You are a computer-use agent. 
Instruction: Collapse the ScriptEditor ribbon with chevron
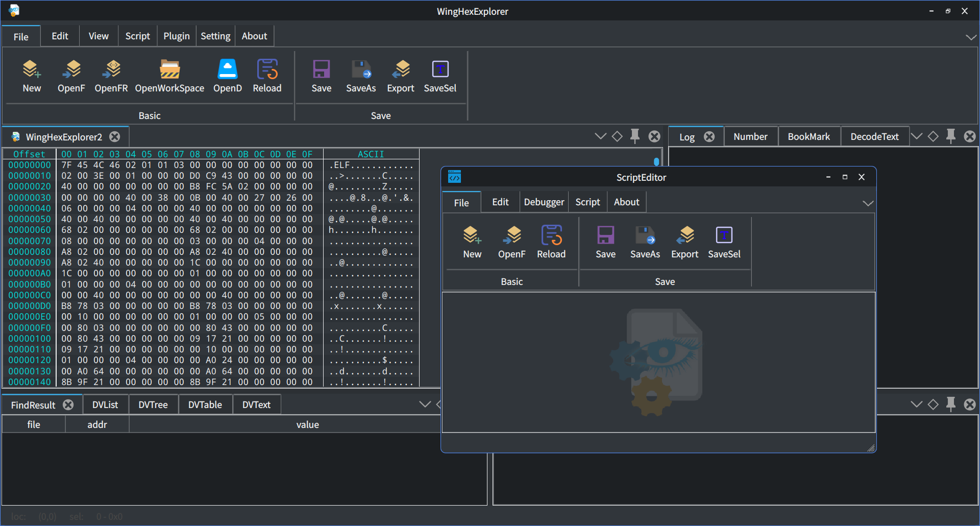(868, 203)
